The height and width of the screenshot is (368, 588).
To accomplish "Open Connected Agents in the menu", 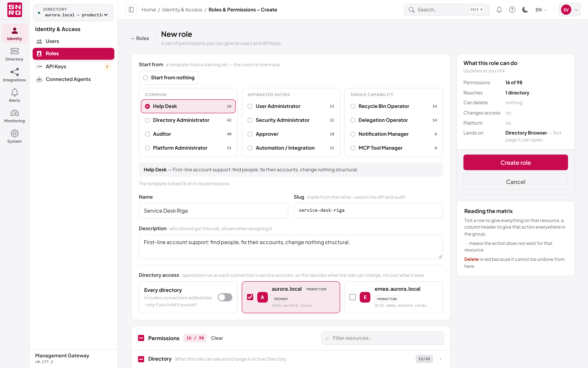I will [x=73, y=79].
